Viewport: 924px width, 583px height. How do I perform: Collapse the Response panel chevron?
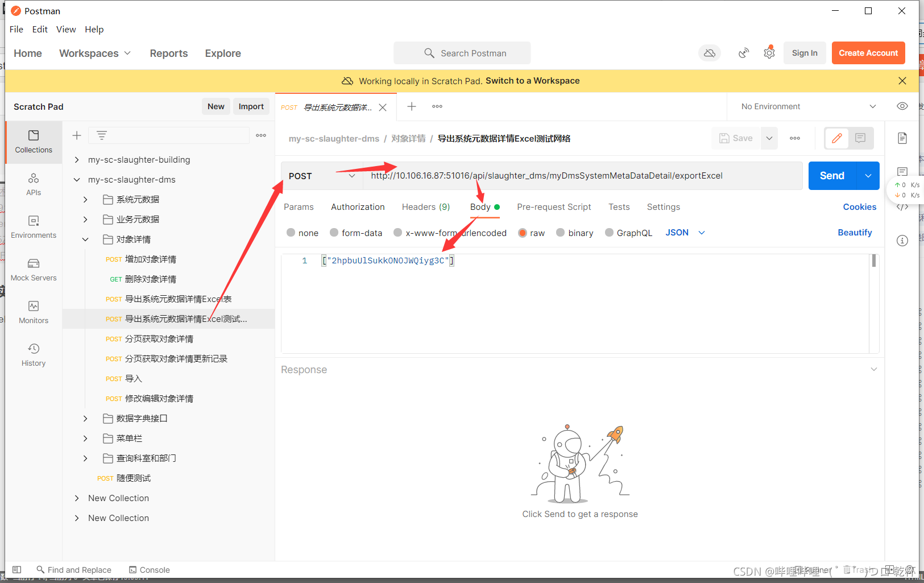(x=874, y=369)
